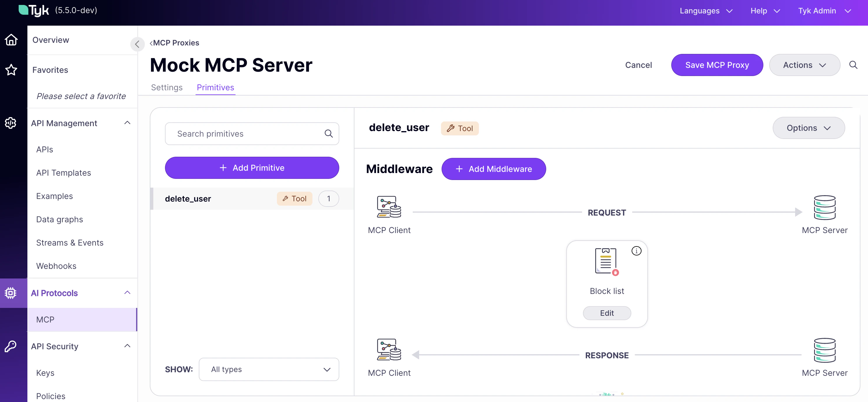Click MCP Server icon on REQUEST row
The image size is (868, 402).
pos(824,207)
